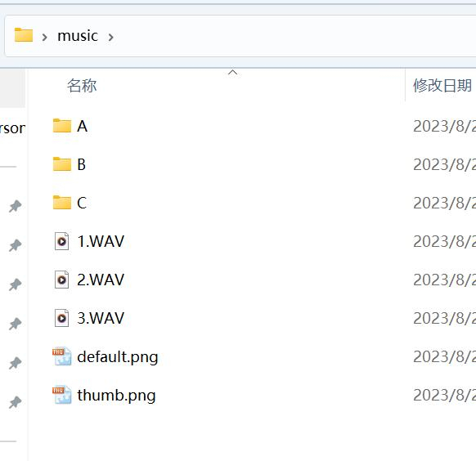This screenshot has width=476, height=461.
Task: Click the modified date of thumb.png
Action: click(x=444, y=395)
